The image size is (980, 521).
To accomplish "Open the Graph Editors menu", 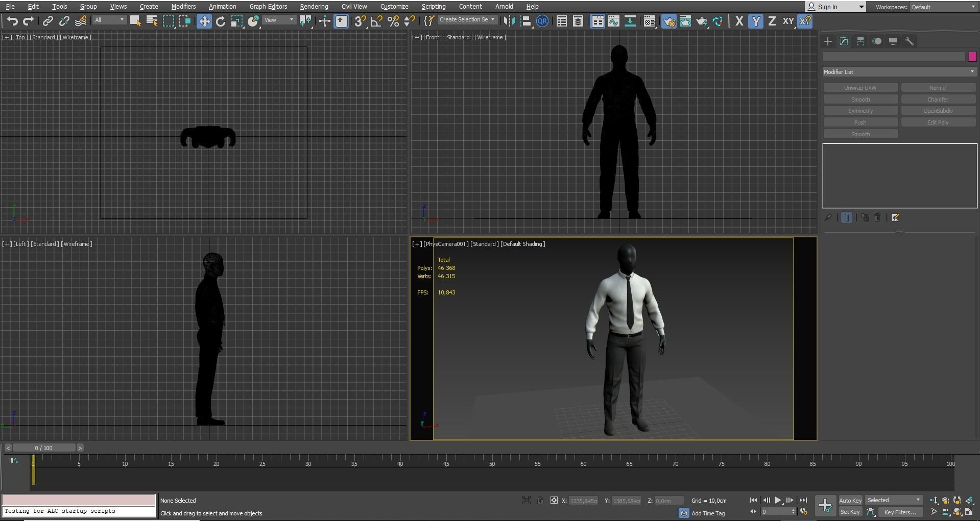I will point(268,7).
